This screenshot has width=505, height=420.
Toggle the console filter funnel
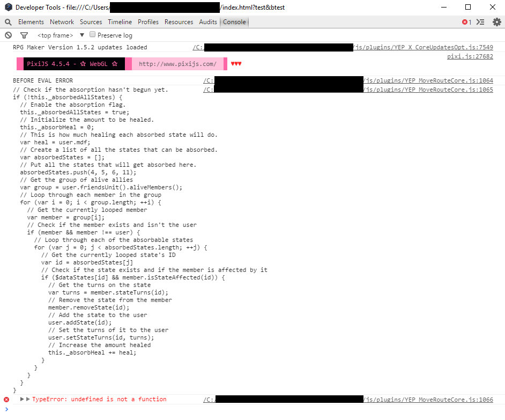(x=24, y=35)
